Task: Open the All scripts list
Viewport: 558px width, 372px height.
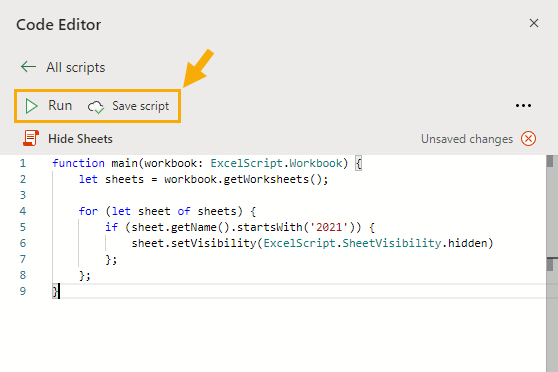Action: pos(75,67)
